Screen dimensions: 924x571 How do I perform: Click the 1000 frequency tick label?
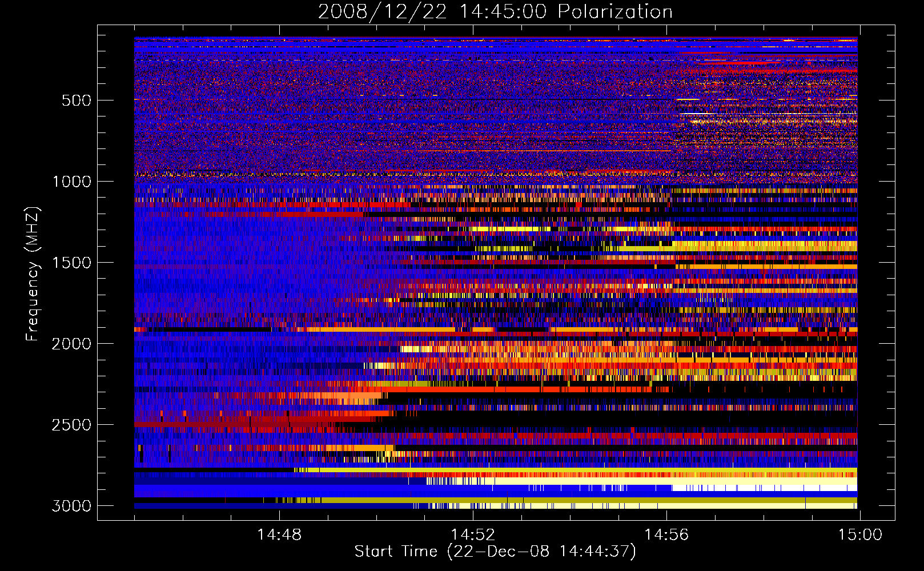pyautogui.click(x=71, y=182)
